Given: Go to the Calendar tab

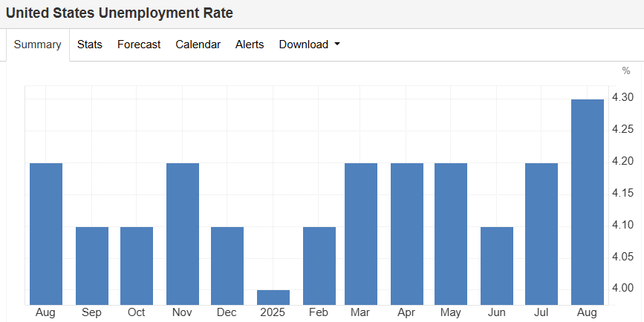Looking at the screenshot, I should point(198,45).
